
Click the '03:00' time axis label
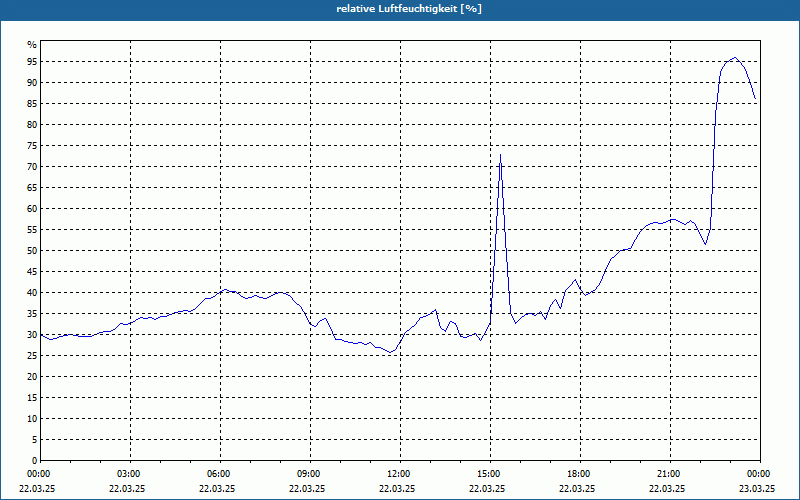[131, 474]
